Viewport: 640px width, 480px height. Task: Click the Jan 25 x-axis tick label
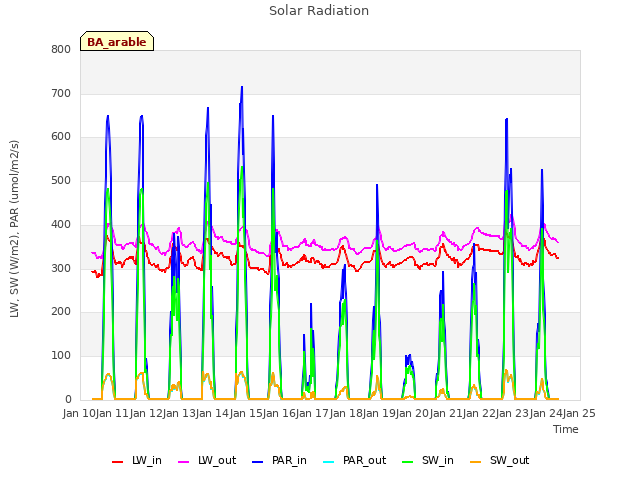pyautogui.click(x=579, y=413)
